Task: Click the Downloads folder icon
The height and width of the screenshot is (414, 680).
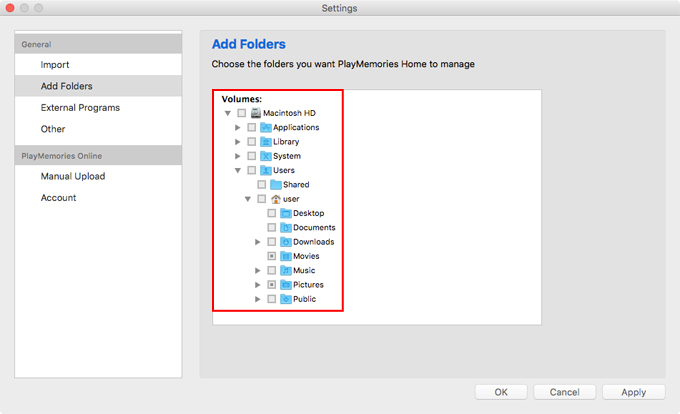Action: (x=286, y=242)
